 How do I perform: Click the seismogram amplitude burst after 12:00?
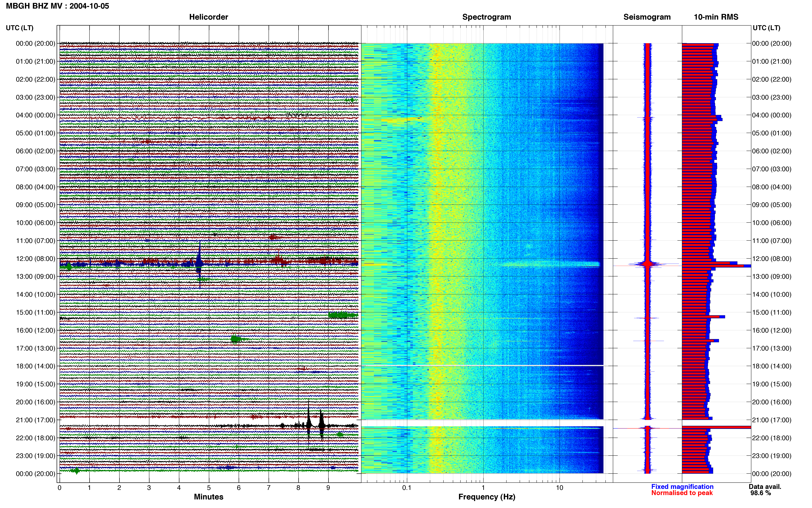(x=647, y=264)
